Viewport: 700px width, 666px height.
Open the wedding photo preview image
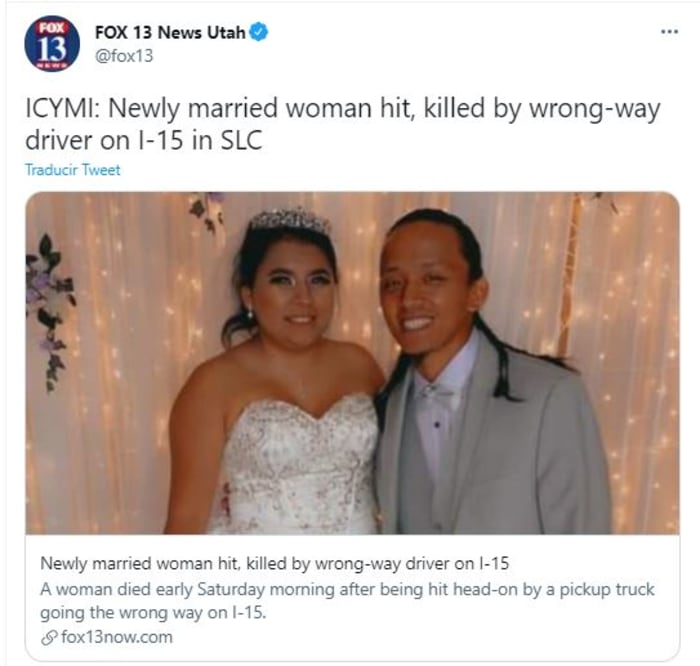coord(352,363)
